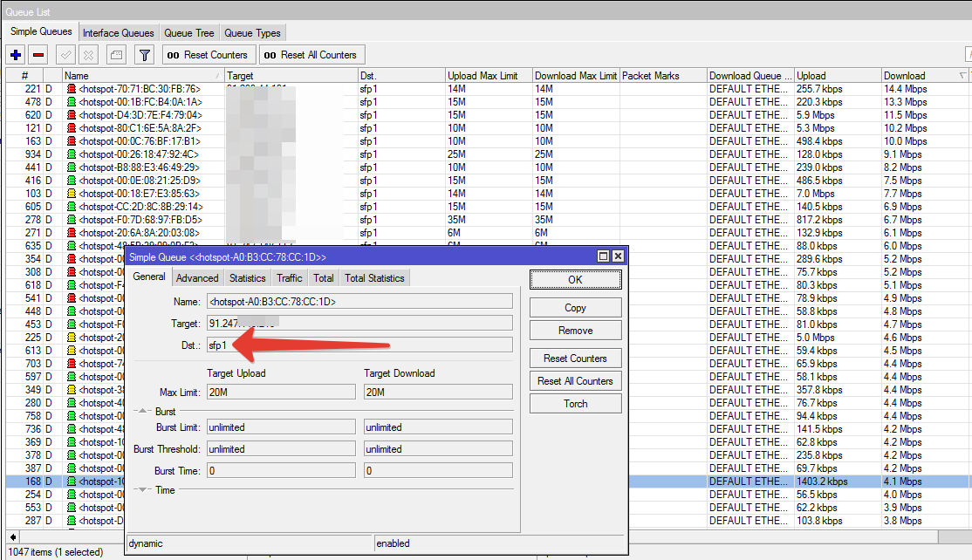Image resolution: width=972 pixels, height=560 pixels.
Task: Collapse the Burst section
Action: (x=142, y=412)
